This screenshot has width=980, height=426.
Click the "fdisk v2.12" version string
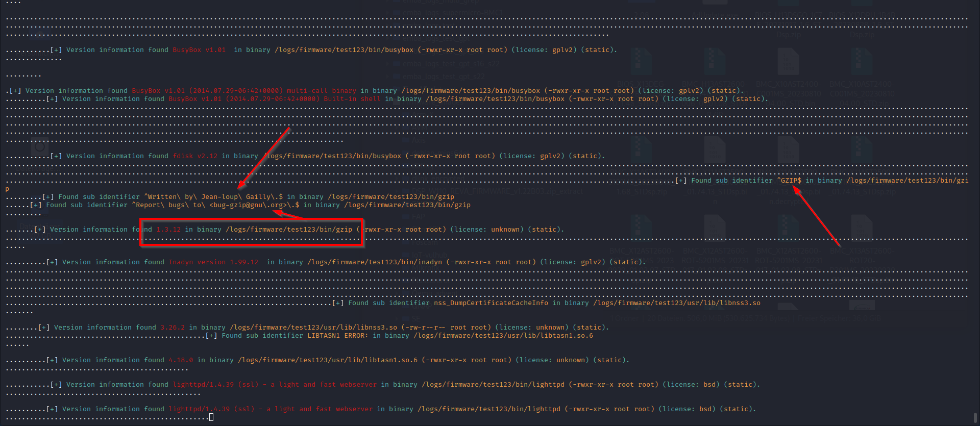(x=195, y=156)
